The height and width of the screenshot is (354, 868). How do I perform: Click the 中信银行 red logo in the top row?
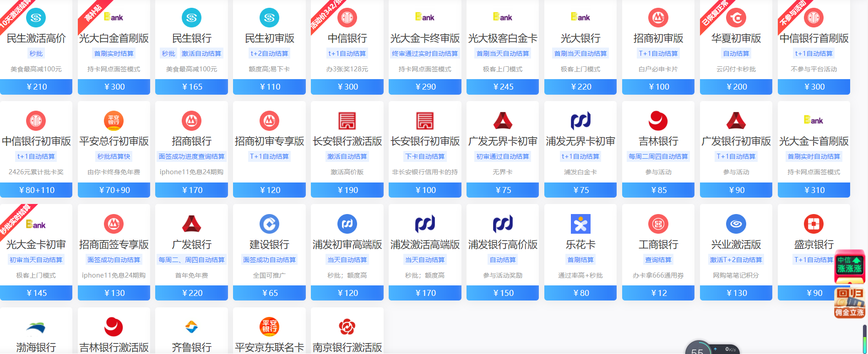(x=347, y=18)
